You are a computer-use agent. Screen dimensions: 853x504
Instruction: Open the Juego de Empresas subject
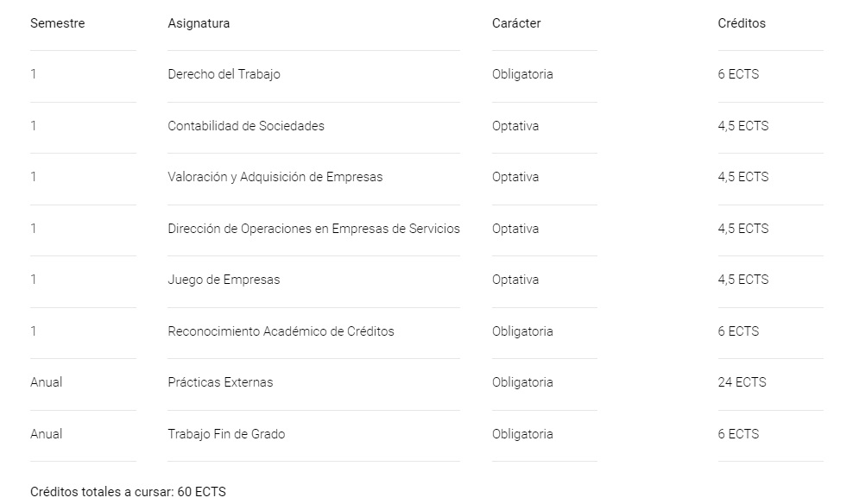[224, 280]
